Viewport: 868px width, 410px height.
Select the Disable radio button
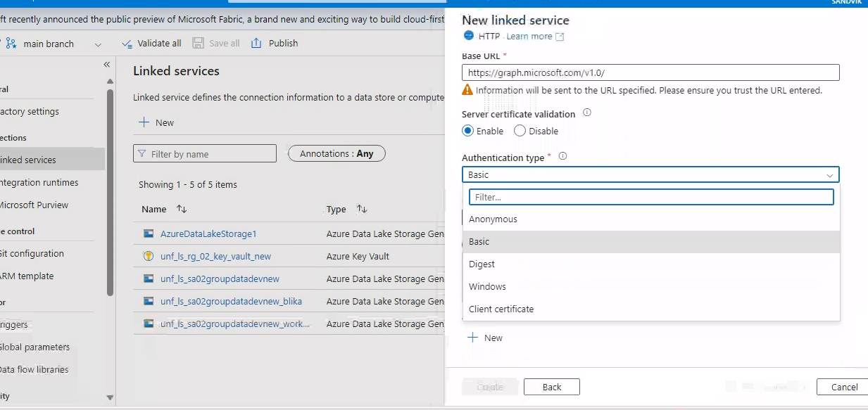[x=520, y=131]
